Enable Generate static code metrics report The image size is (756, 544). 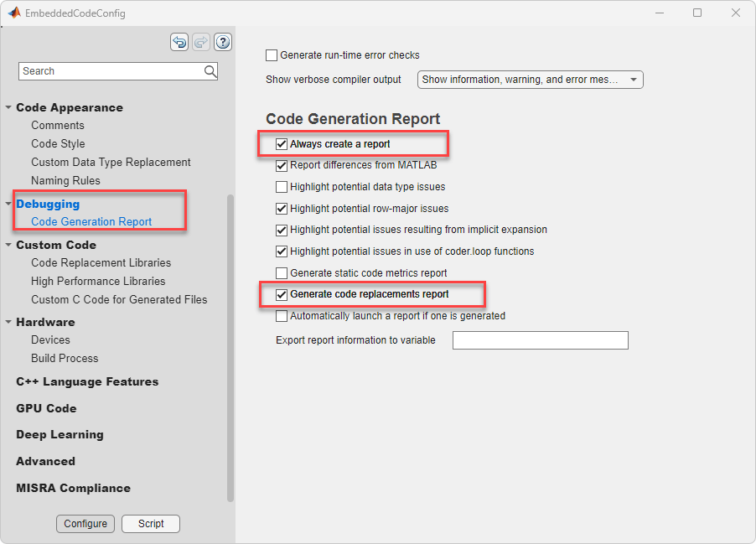point(282,273)
